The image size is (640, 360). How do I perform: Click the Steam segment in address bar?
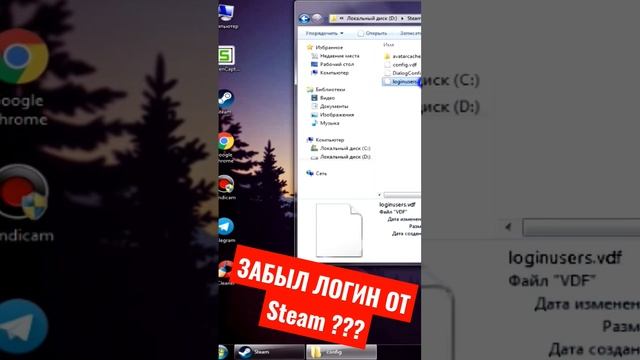[x=413, y=18]
